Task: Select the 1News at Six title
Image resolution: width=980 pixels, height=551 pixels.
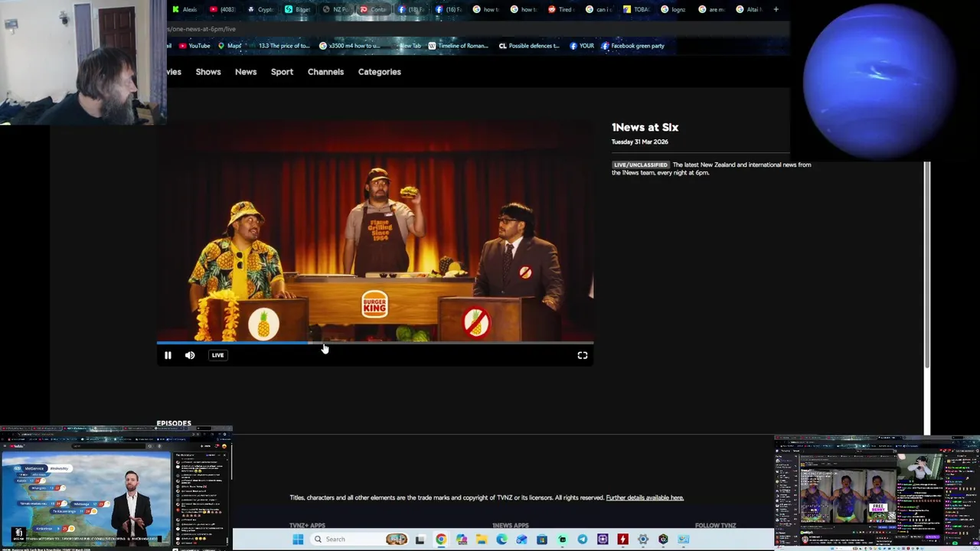Action: [645, 128]
